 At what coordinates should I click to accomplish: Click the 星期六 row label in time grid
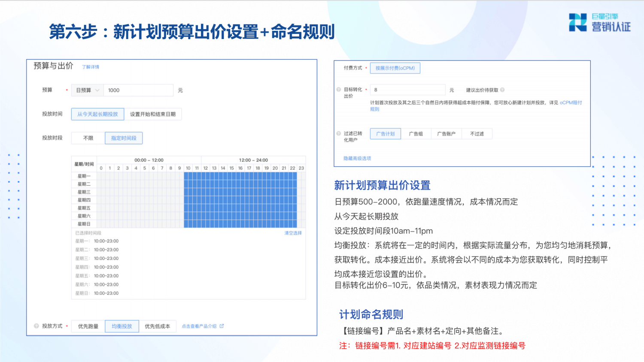(84, 216)
